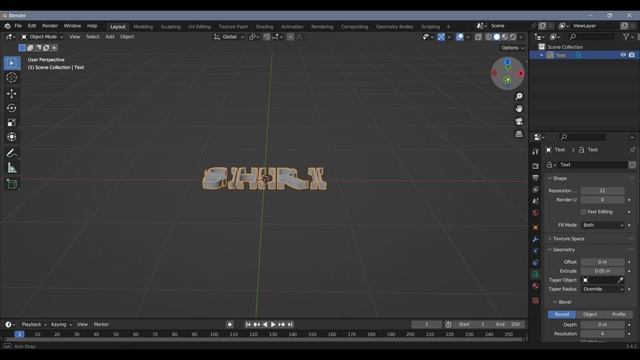Select the Object bevel mode button
The height and width of the screenshot is (360, 640).
coord(590,314)
